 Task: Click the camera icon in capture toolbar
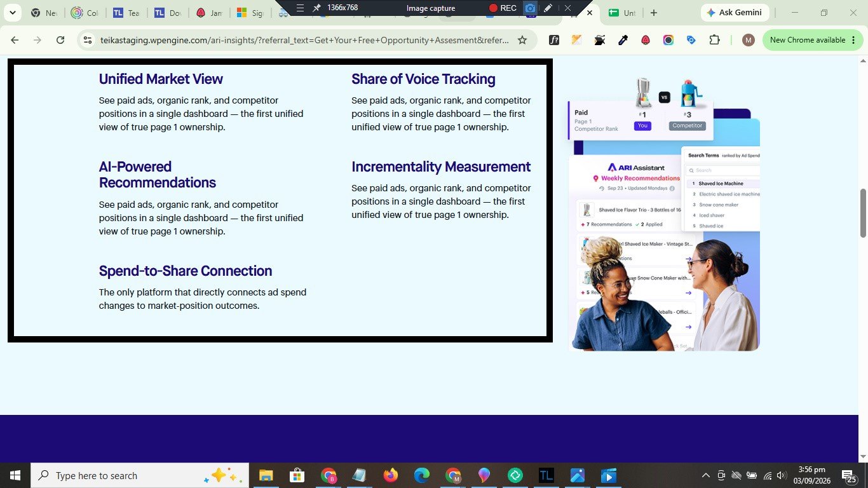tap(530, 8)
